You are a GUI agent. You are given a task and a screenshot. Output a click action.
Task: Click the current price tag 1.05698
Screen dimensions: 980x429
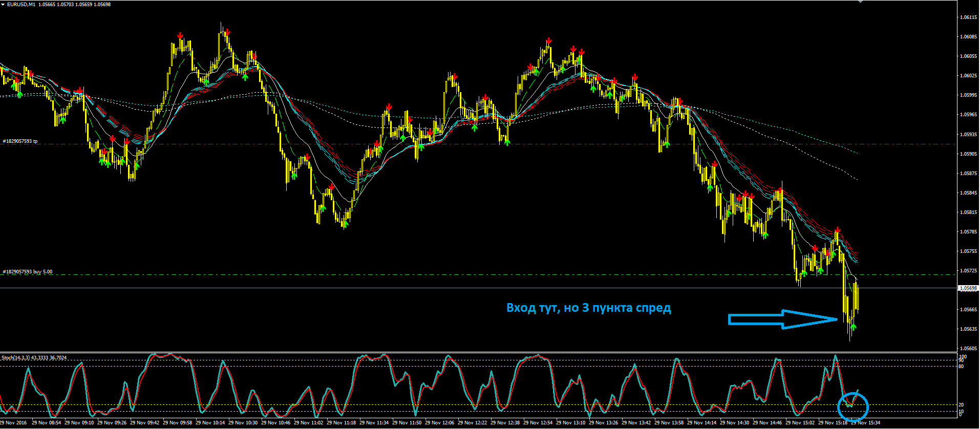968,288
